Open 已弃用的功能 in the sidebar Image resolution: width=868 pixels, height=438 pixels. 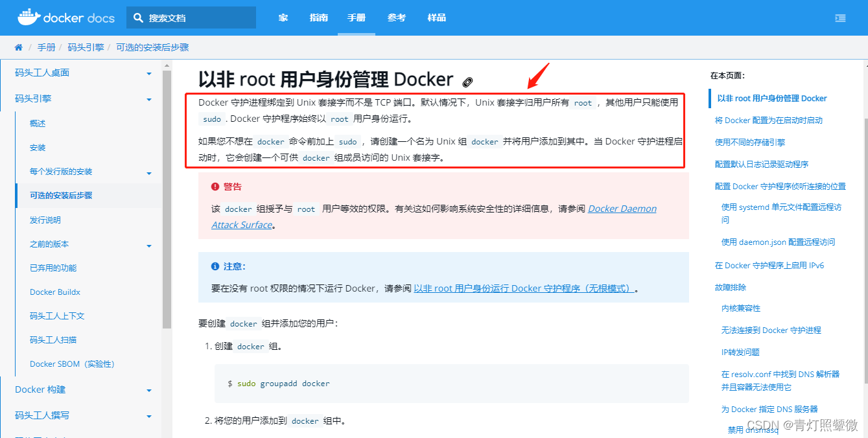click(53, 268)
